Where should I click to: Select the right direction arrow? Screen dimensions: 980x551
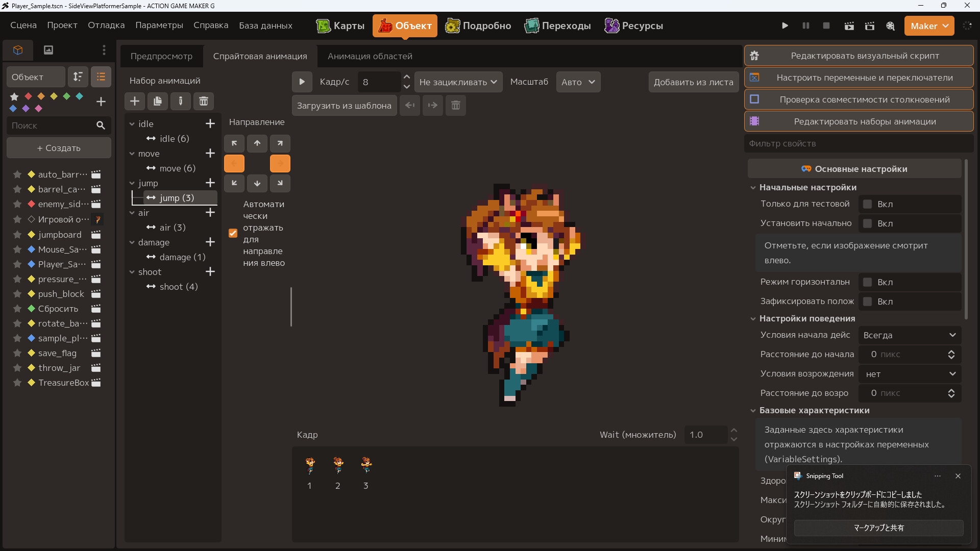pos(280,163)
